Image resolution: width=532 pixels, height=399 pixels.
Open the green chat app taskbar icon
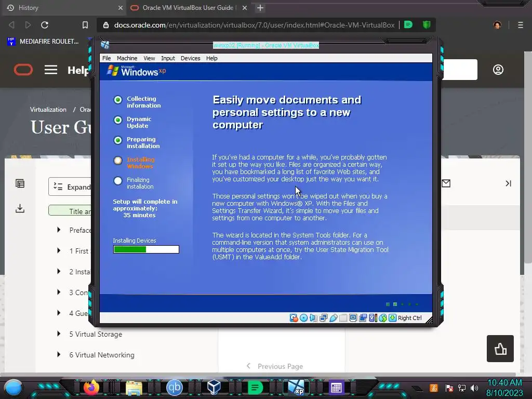pyautogui.click(x=255, y=388)
